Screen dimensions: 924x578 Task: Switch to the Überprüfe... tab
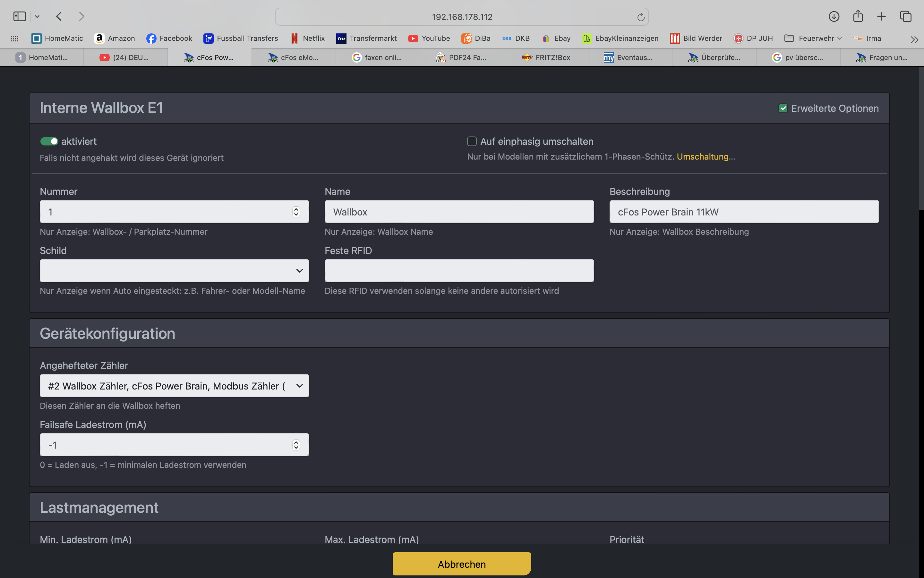[x=714, y=57]
